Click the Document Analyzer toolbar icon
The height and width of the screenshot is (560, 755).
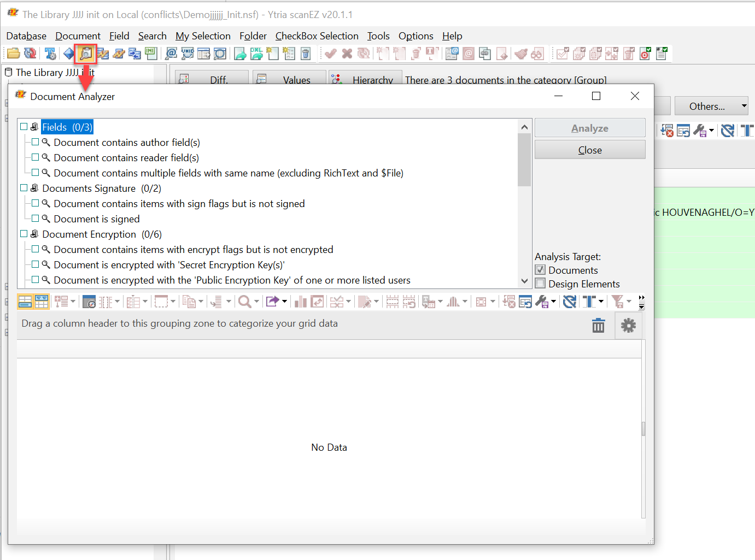(x=86, y=54)
